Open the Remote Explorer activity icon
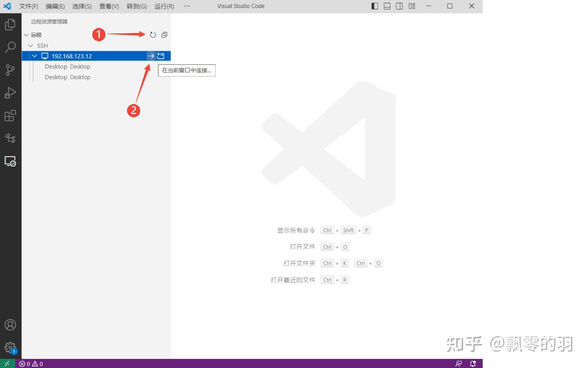Image resolution: width=588 pixels, height=368 pixels. [x=10, y=161]
